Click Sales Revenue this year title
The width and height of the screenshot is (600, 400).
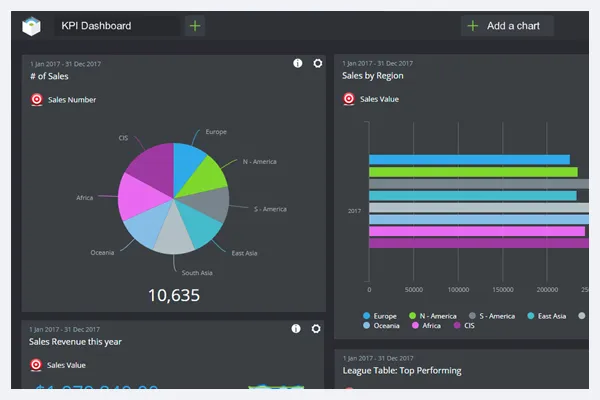point(75,341)
